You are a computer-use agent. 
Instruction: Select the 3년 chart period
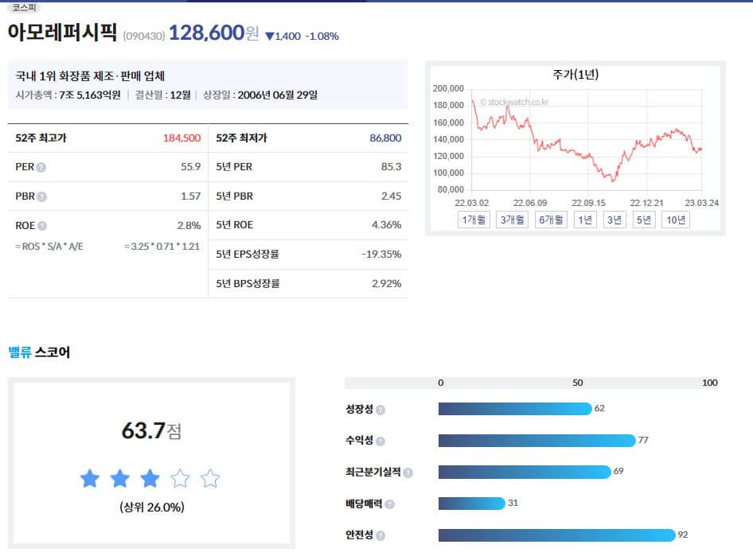click(613, 219)
